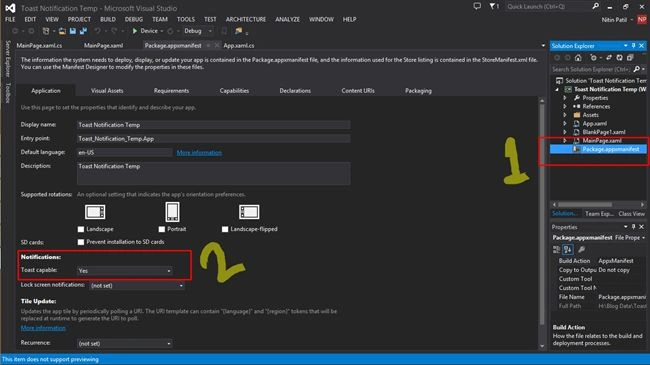Click More information link near Default language
Image resolution: width=650 pixels, height=365 pixels.
point(199,153)
